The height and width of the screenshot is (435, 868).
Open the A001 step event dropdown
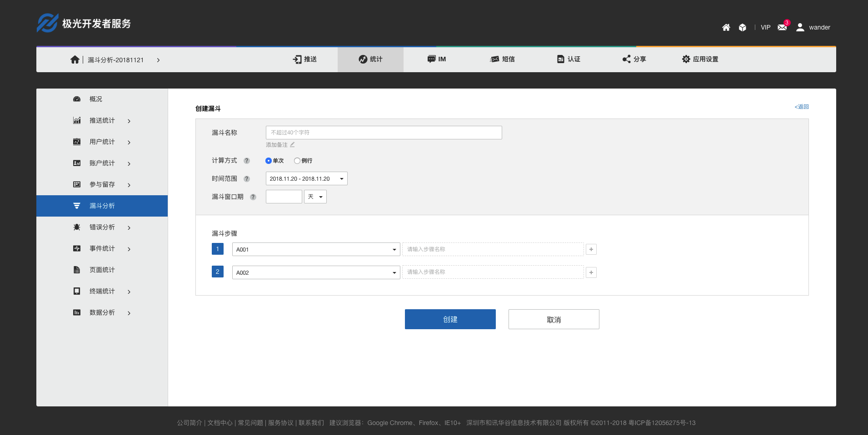point(316,249)
